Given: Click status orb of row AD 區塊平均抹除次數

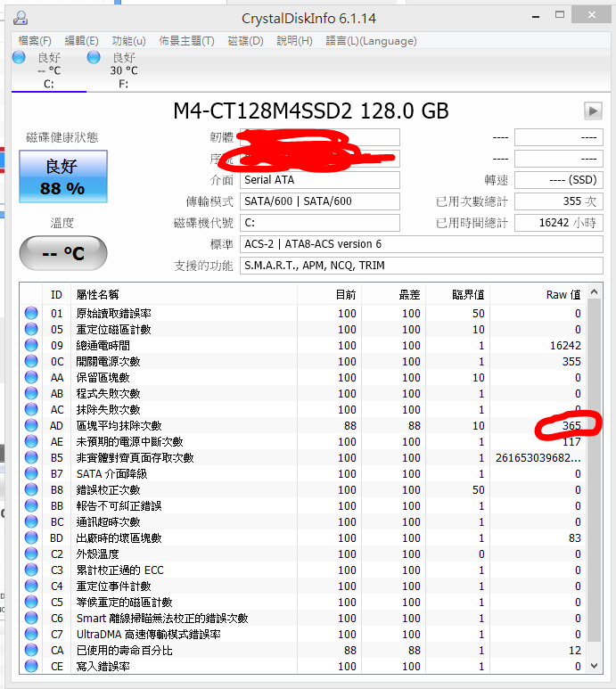Looking at the screenshot, I should point(31,425).
